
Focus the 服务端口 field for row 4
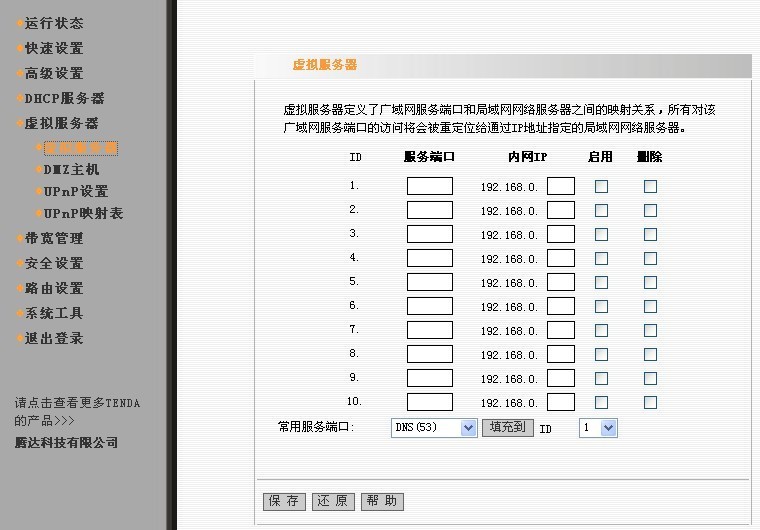[x=430, y=258]
